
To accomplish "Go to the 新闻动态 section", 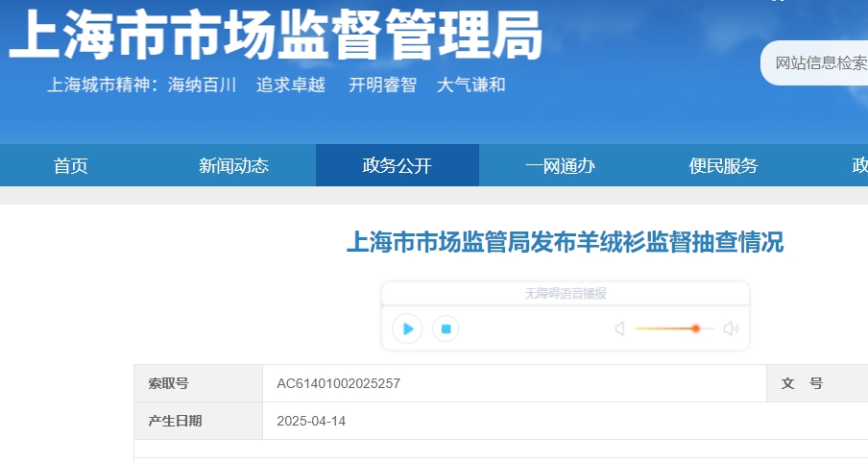I will pyautogui.click(x=233, y=166).
